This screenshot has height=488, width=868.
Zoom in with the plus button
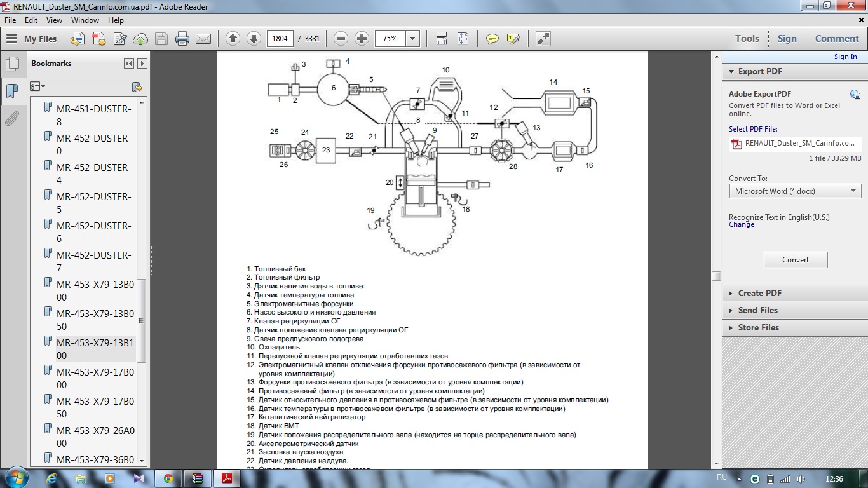tap(362, 39)
